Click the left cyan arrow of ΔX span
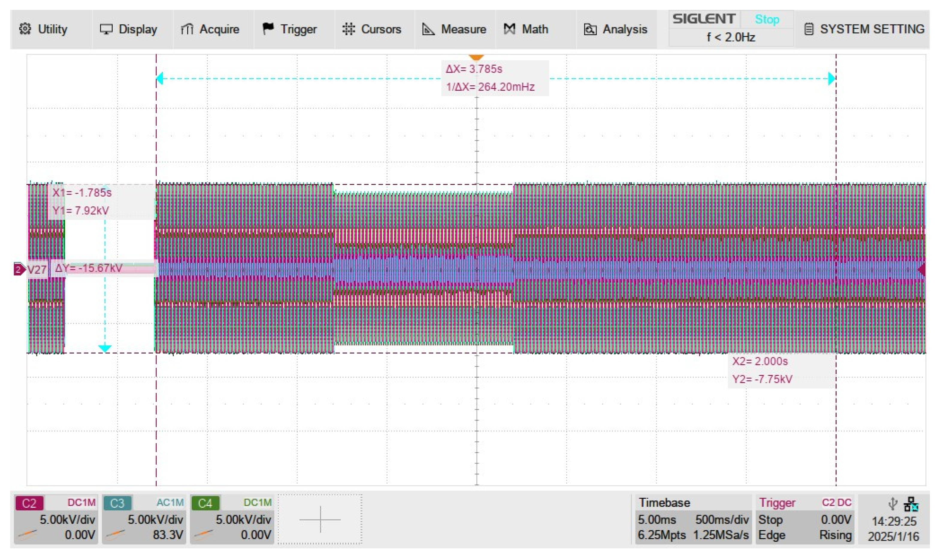This screenshot has height=560, width=941. 159,79
